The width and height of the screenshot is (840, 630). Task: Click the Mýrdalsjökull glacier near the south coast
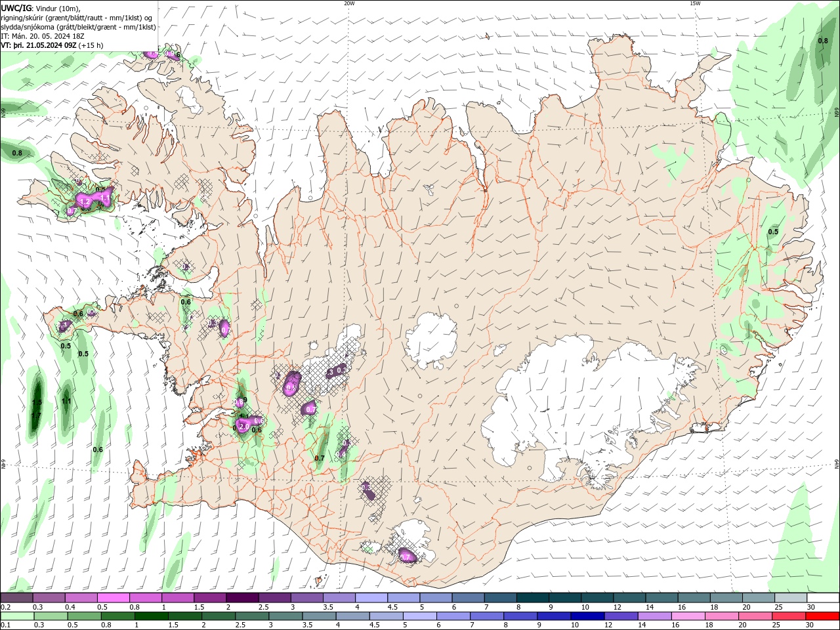point(410,543)
